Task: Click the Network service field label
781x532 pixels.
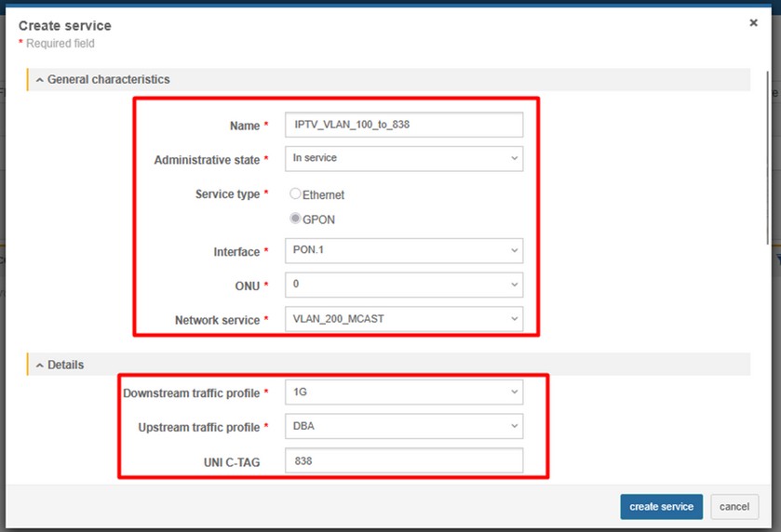Action: coord(217,320)
